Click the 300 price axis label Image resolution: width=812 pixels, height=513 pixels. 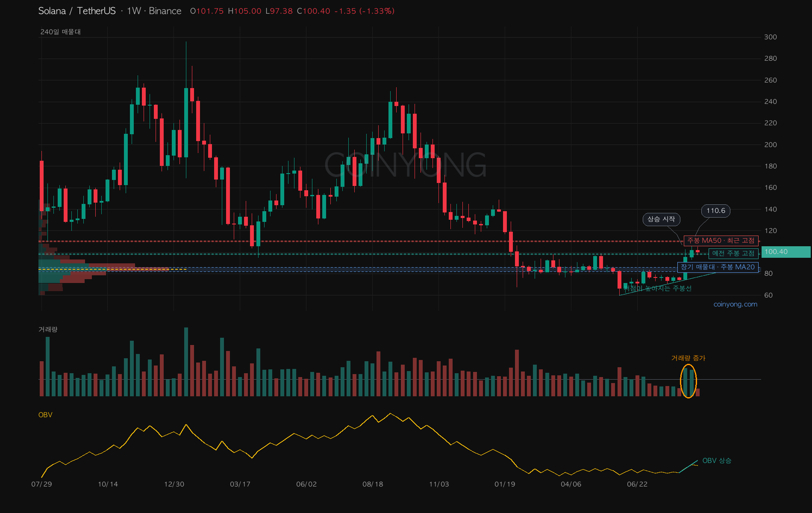[x=771, y=37]
